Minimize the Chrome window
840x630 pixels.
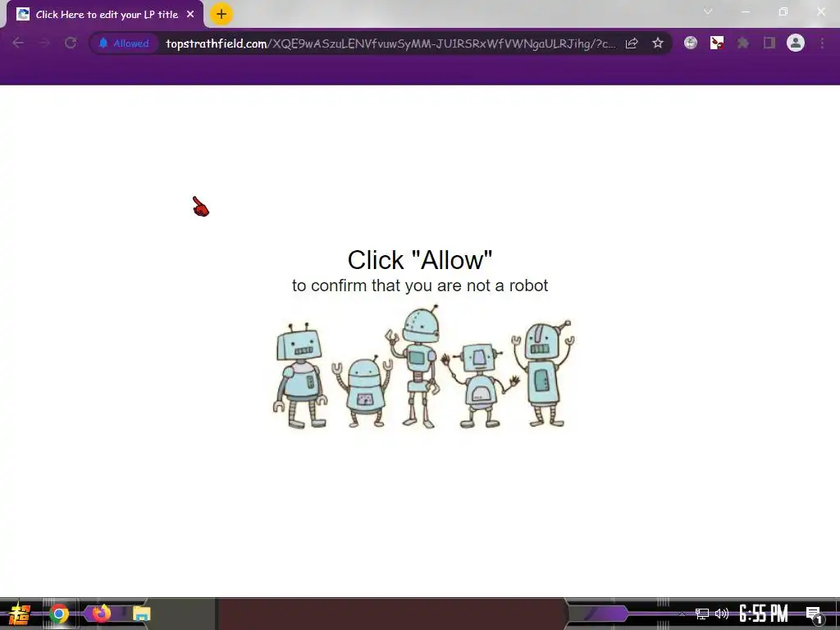click(x=745, y=11)
